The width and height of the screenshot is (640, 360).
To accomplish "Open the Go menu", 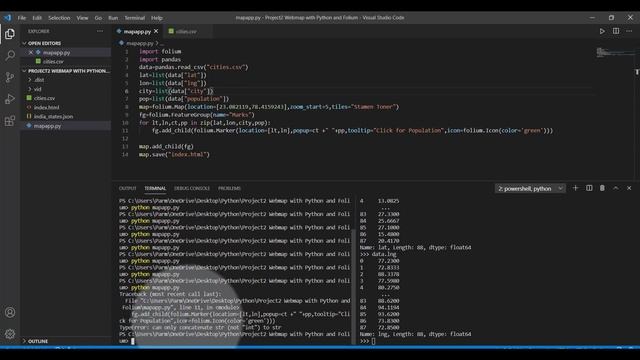I will 98,18.
